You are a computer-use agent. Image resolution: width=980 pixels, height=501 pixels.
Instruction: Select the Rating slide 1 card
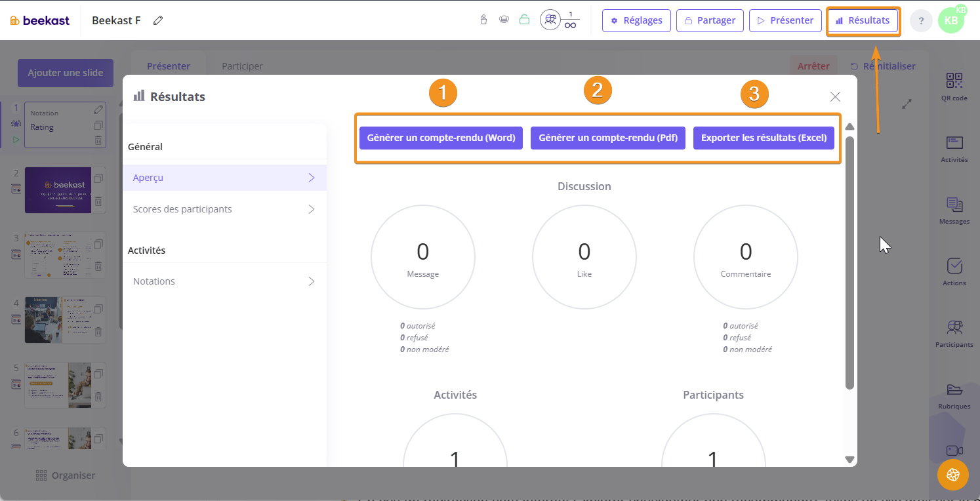pyautogui.click(x=65, y=125)
